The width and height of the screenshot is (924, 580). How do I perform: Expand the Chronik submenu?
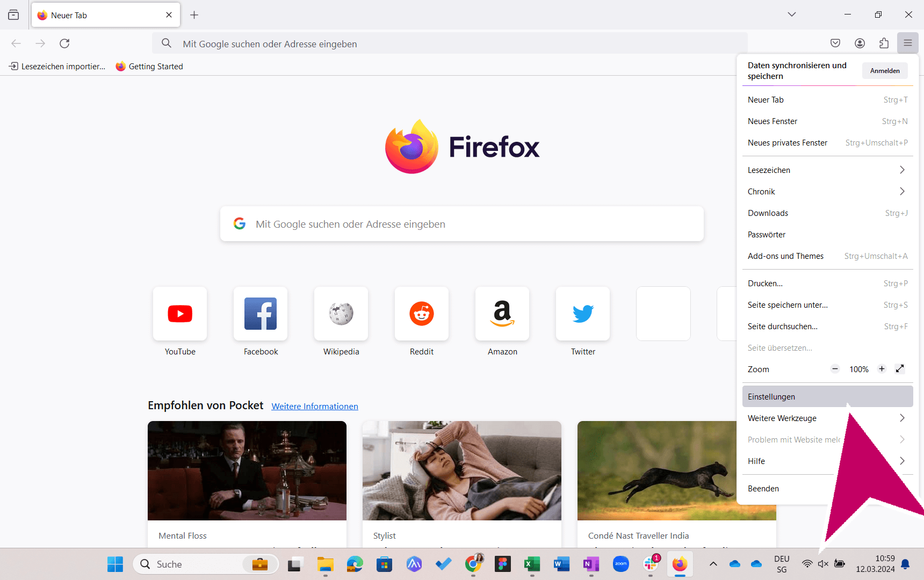pos(827,192)
